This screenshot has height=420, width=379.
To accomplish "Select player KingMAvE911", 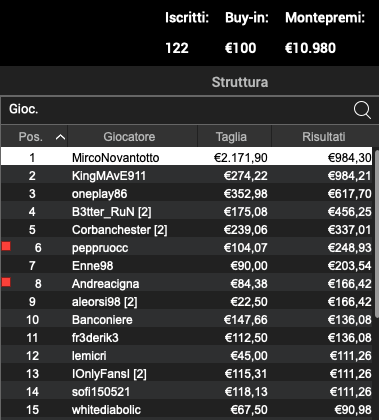I will click(187, 175).
